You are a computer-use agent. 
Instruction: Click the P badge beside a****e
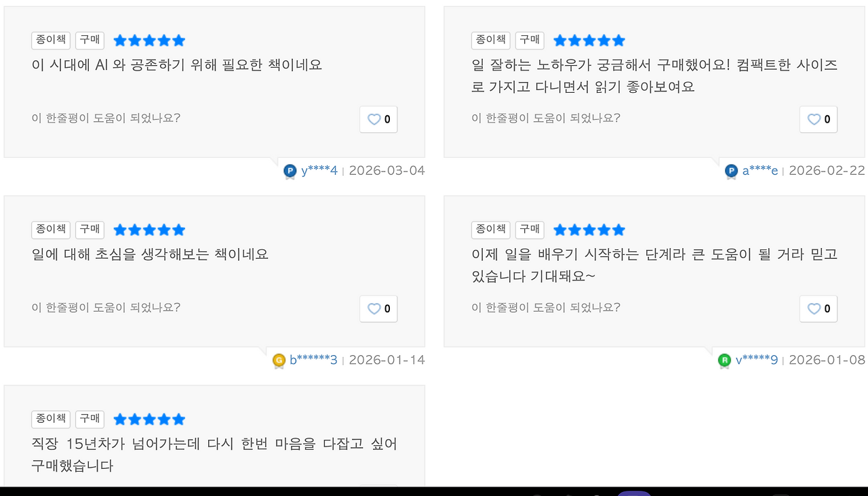click(x=730, y=172)
